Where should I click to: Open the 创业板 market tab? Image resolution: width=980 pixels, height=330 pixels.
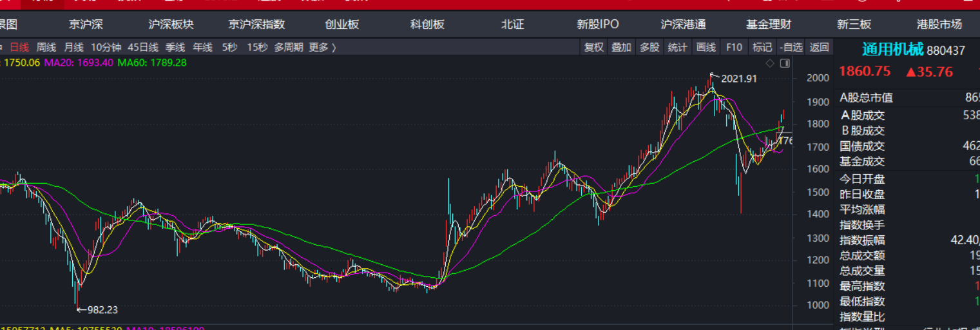[342, 24]
